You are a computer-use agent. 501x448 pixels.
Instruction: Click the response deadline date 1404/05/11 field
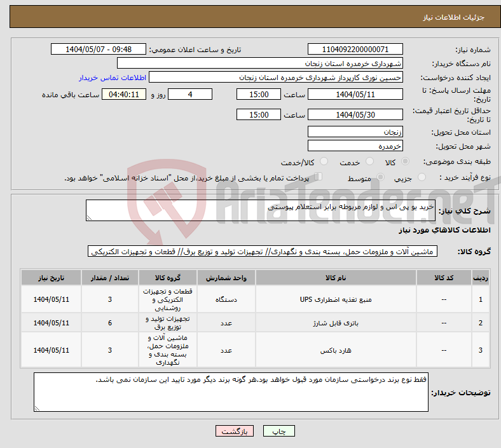pyautogui.click(x=355, y=95)
